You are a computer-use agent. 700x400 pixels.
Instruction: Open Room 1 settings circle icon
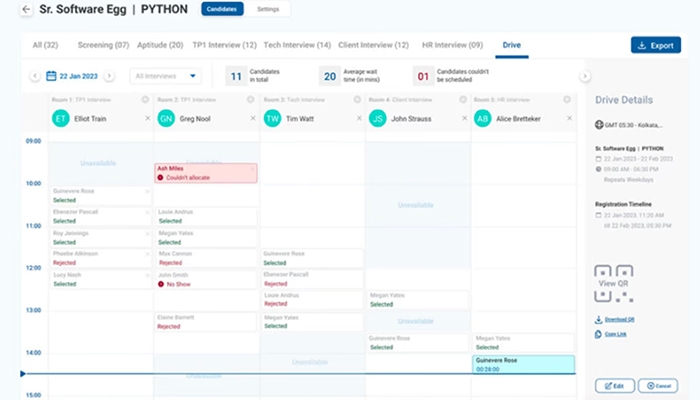[x=146, y=100]
